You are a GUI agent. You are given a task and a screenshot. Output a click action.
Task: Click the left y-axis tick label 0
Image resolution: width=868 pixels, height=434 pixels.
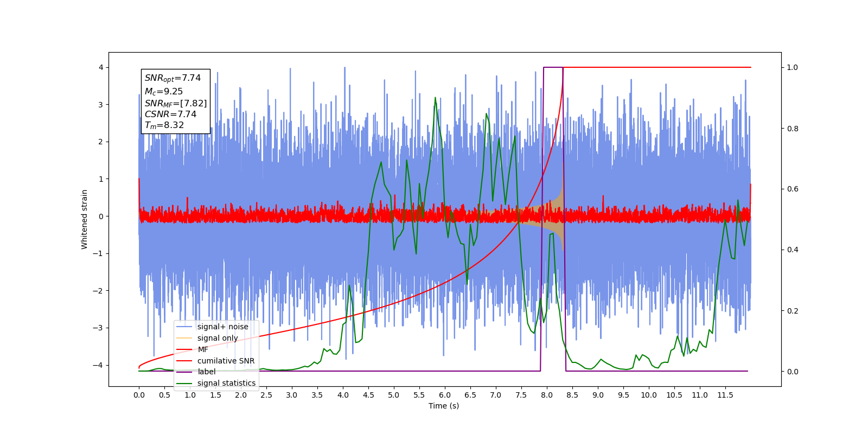(x=101, y=216)
